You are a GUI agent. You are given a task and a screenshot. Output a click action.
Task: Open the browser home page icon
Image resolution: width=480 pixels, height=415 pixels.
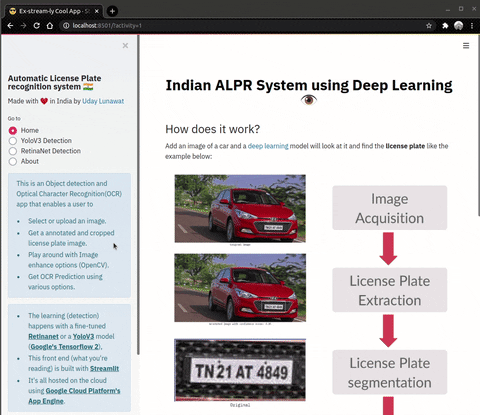click(50, 26)
